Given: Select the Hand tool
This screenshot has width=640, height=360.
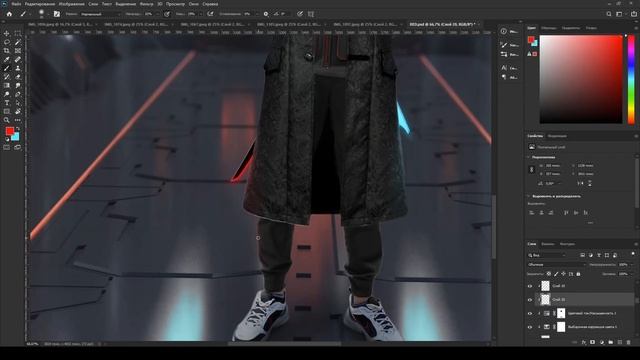Looking at the screenshot, I should coord(18,111).
